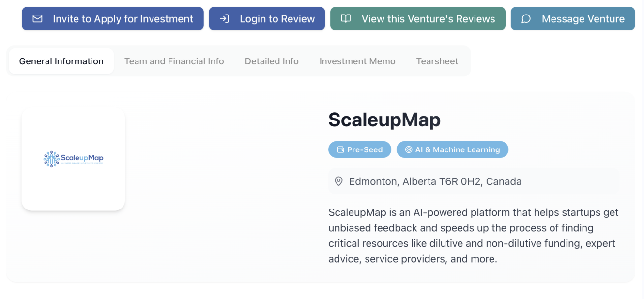Open the Detailed Info section

coord(272,61)
